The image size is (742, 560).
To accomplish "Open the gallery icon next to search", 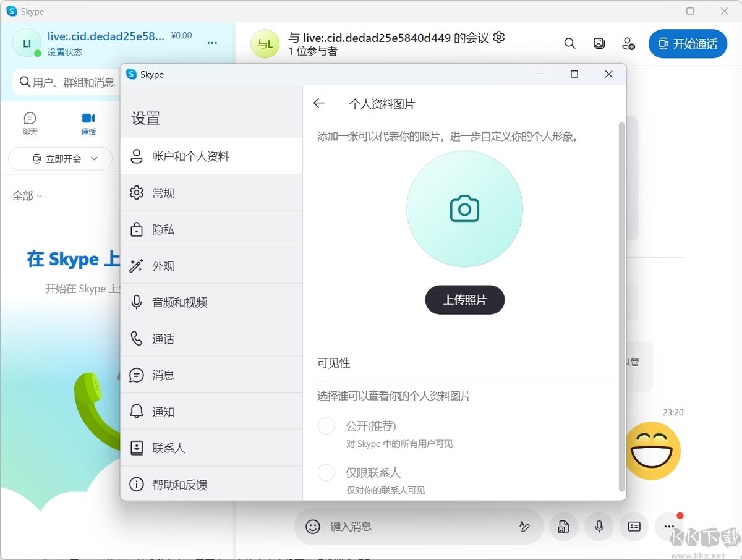I will tap(599, 43).
